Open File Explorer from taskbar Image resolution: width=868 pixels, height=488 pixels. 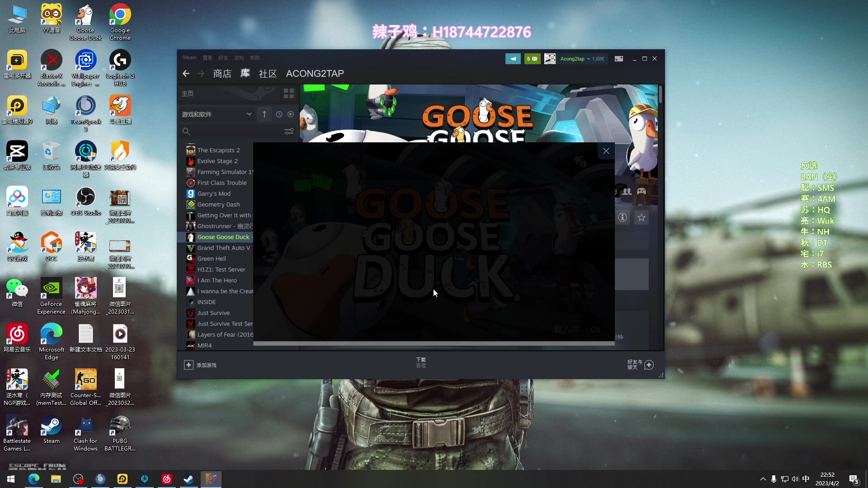click(56, 479)
